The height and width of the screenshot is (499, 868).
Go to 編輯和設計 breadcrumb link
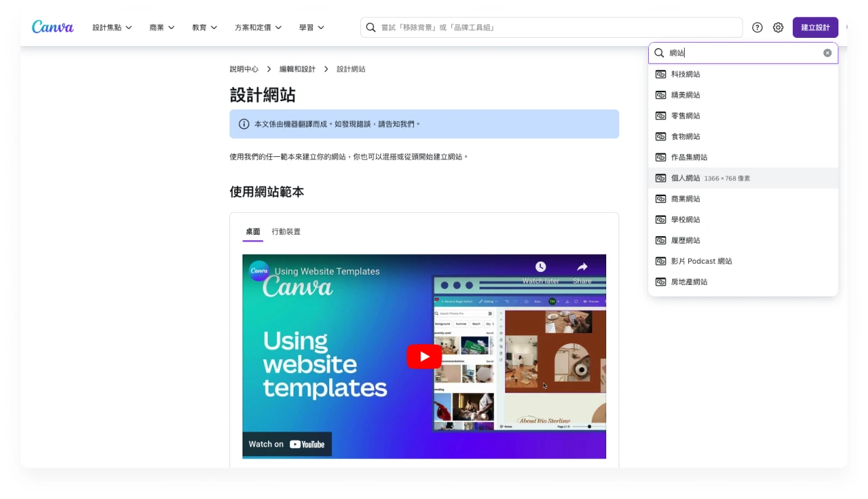298,69
